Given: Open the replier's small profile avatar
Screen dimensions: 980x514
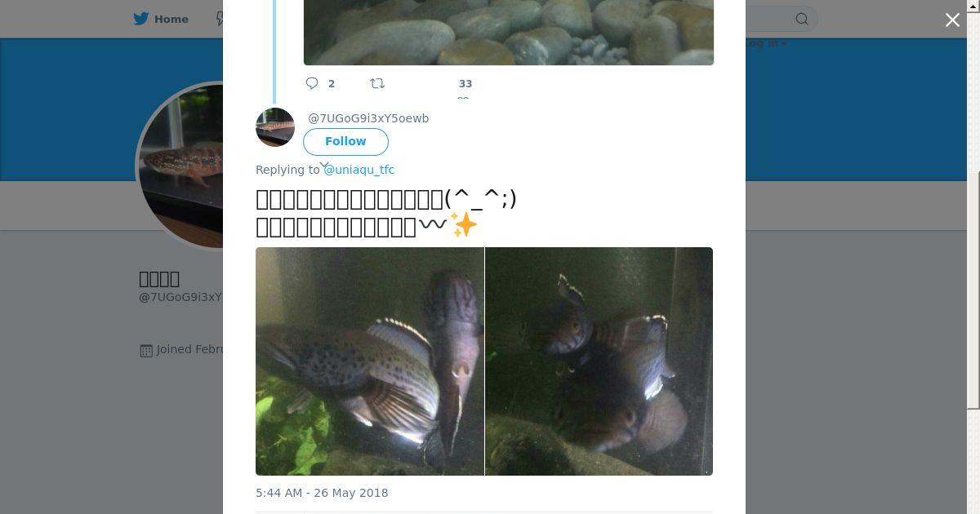Looking at the screenshot, I should [275, 127].
